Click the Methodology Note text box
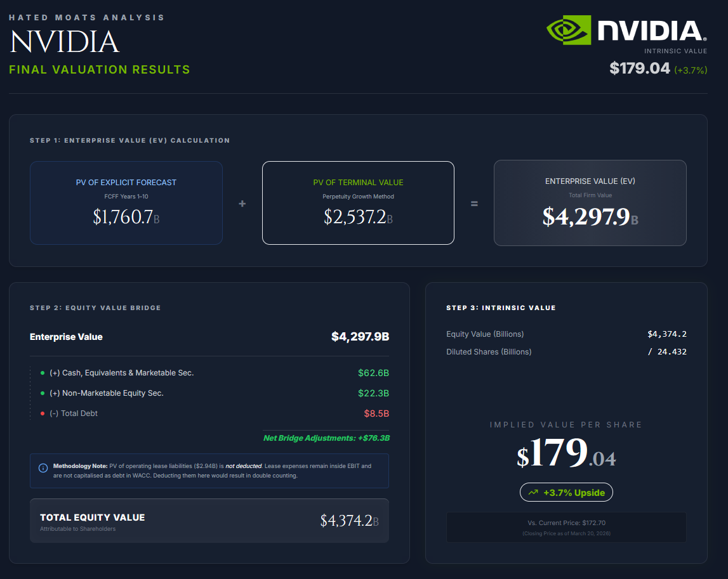This screenshot has width=728, height=579. click(x=209, y=471)
